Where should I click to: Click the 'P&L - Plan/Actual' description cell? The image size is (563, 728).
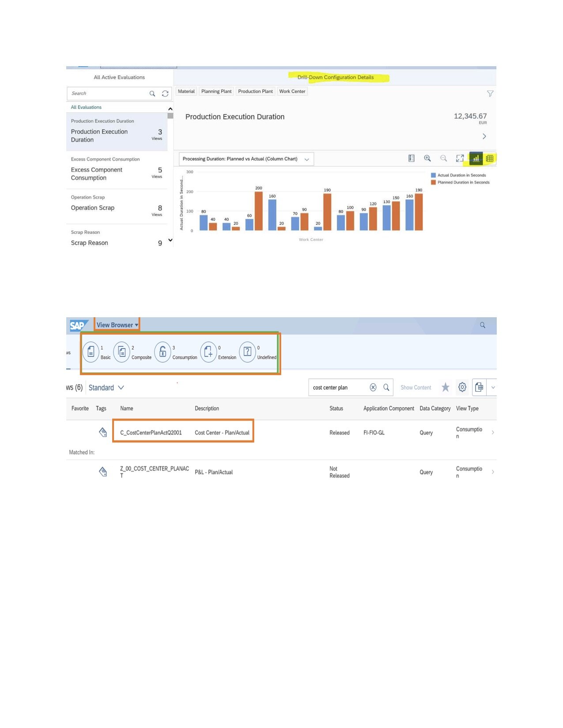(214, 472)
